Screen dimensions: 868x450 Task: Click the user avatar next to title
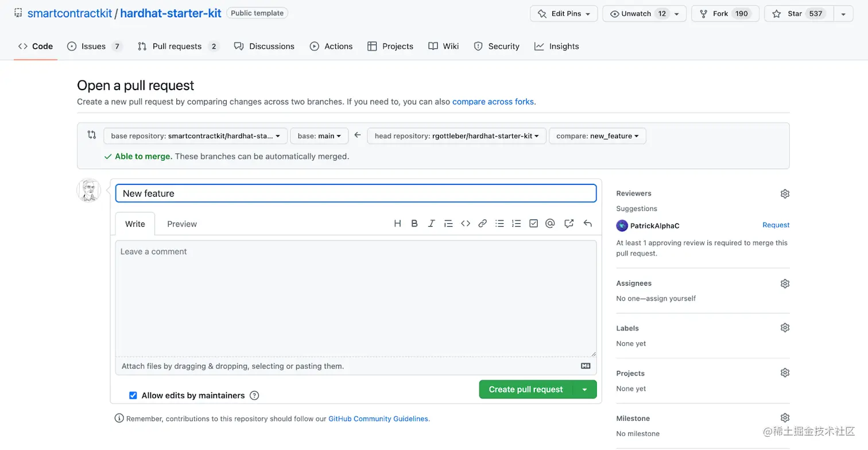point(89,191)
